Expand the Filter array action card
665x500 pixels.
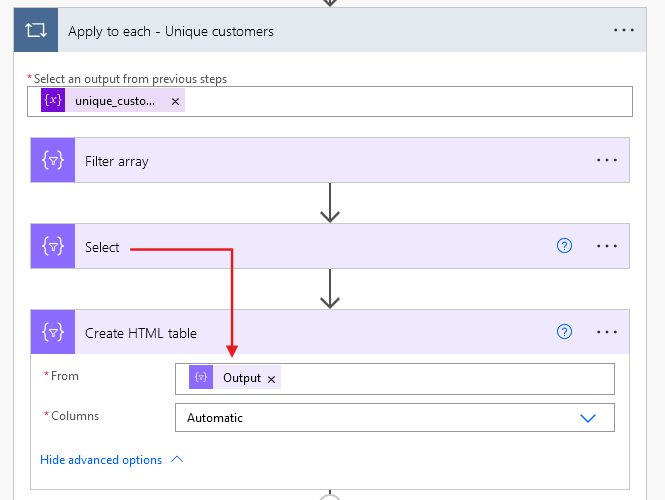300,161
